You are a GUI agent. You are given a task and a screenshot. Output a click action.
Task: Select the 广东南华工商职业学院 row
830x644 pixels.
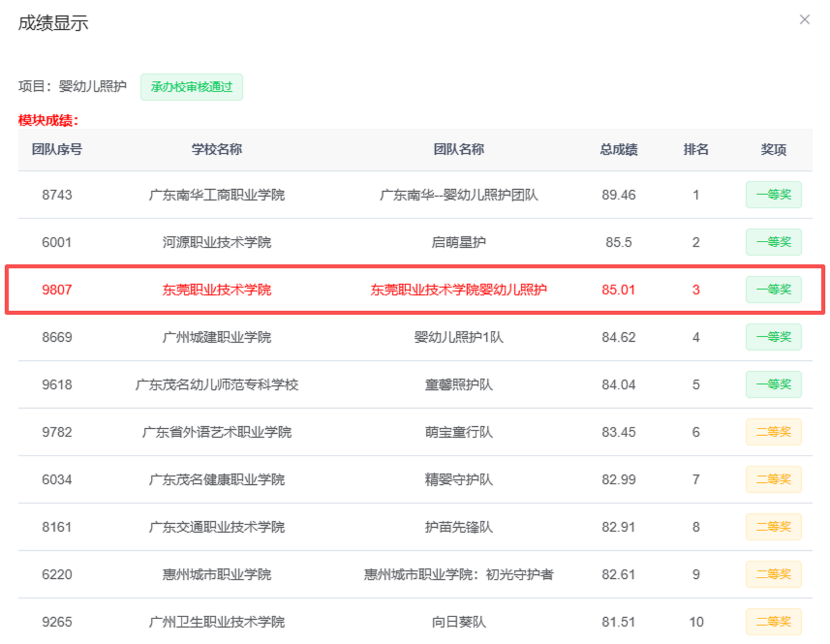tap(216, 195)
